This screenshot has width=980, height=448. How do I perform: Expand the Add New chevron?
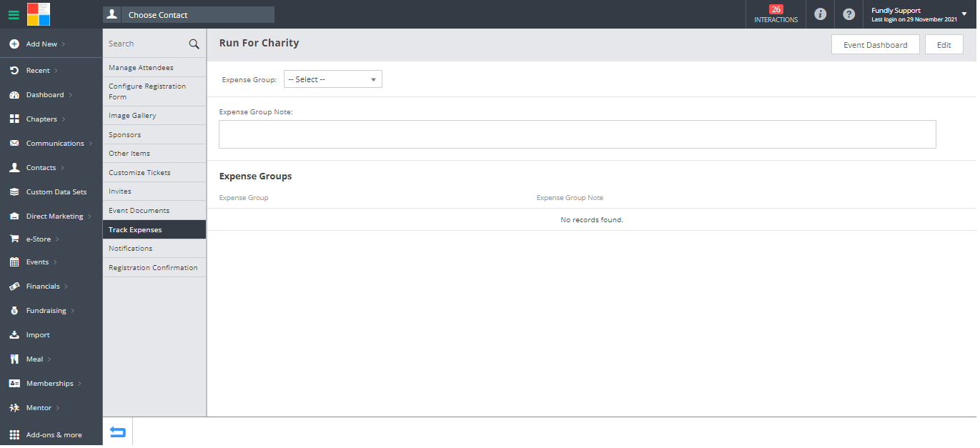64,44
